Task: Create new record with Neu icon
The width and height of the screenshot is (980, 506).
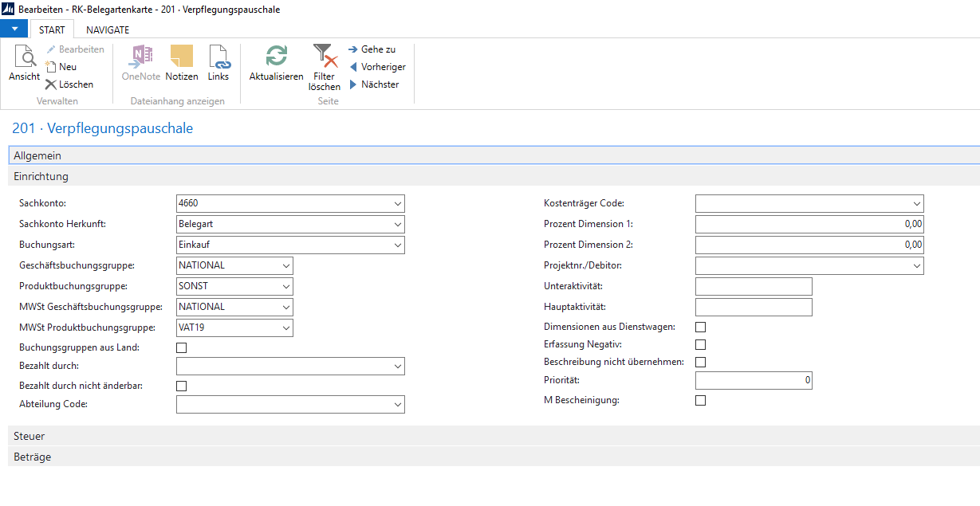Action: click(x=52, y=67)
